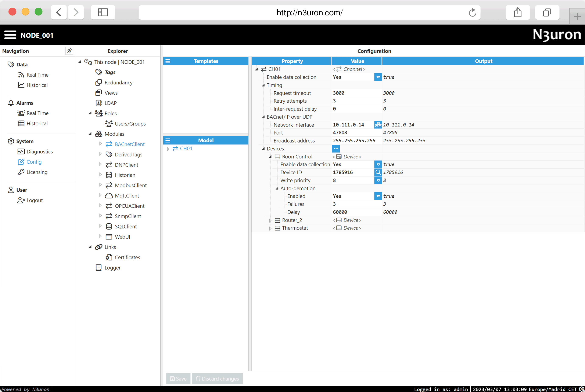Open the Auto-demotion Enabled dropdown

coord(378,196)
